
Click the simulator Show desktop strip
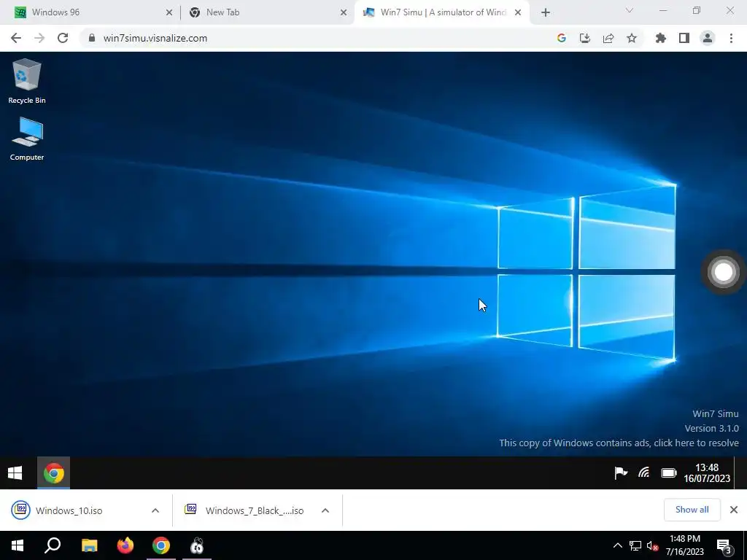pyautogui.click(x=740, y=472)
